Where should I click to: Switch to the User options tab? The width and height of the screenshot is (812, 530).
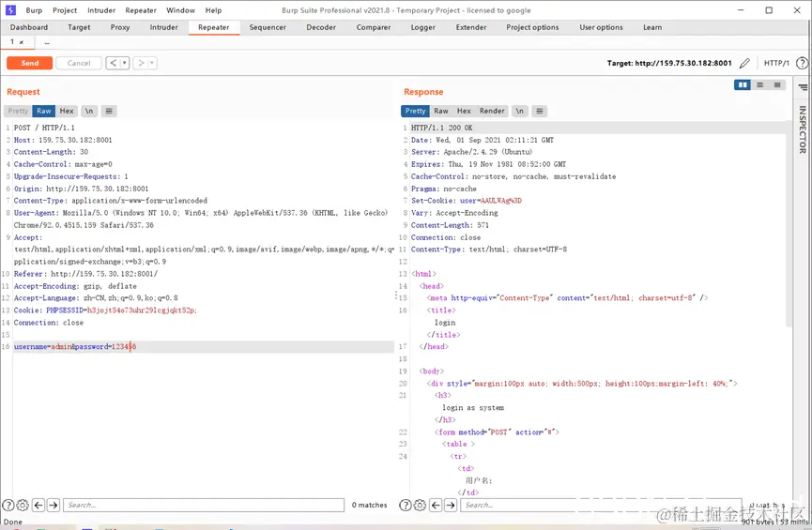click(601, 27)
